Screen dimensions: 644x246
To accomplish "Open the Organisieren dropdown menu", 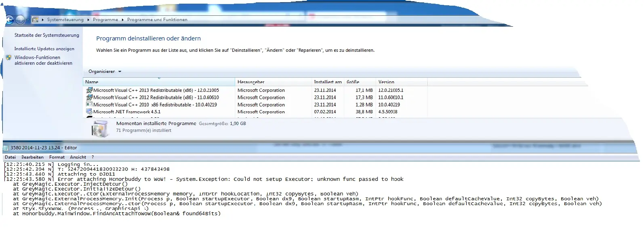I will tap(105, 71).
